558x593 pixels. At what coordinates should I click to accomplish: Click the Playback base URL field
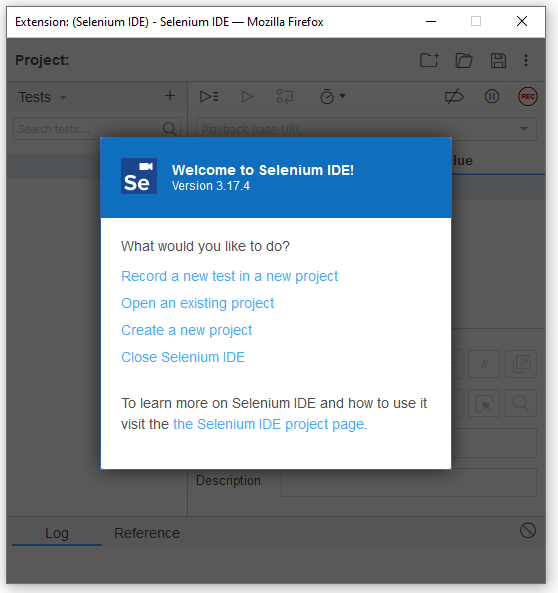click(x=366, y=129)
